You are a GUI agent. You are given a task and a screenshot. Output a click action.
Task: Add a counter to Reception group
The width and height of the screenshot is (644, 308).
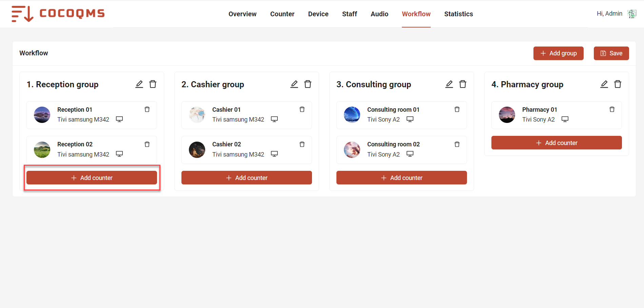pos(92,178)
